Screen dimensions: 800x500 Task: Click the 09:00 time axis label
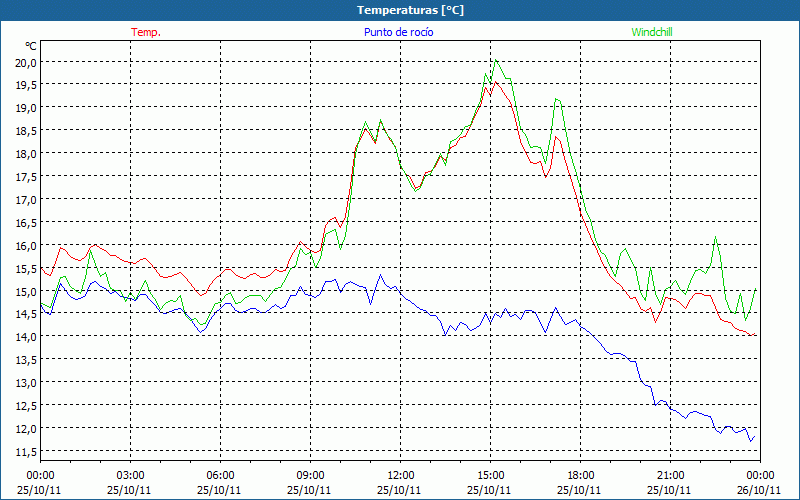coord(310,476)
